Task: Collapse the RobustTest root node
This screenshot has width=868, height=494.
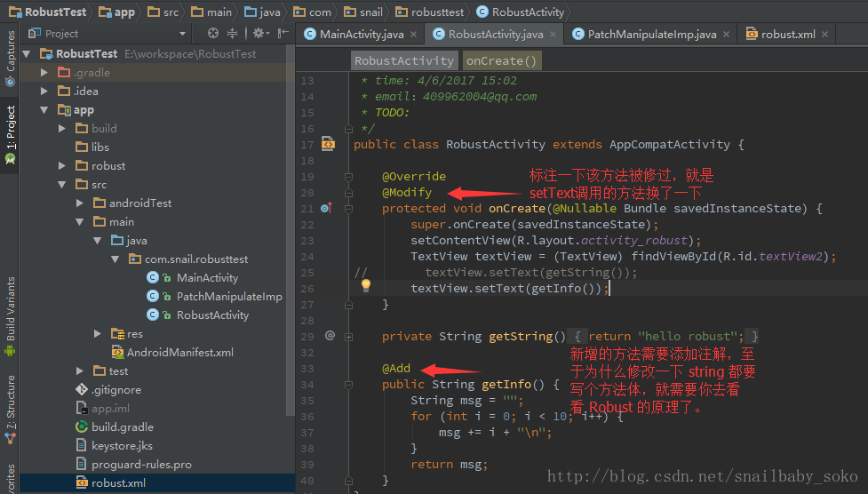Action: pos(27,53)
